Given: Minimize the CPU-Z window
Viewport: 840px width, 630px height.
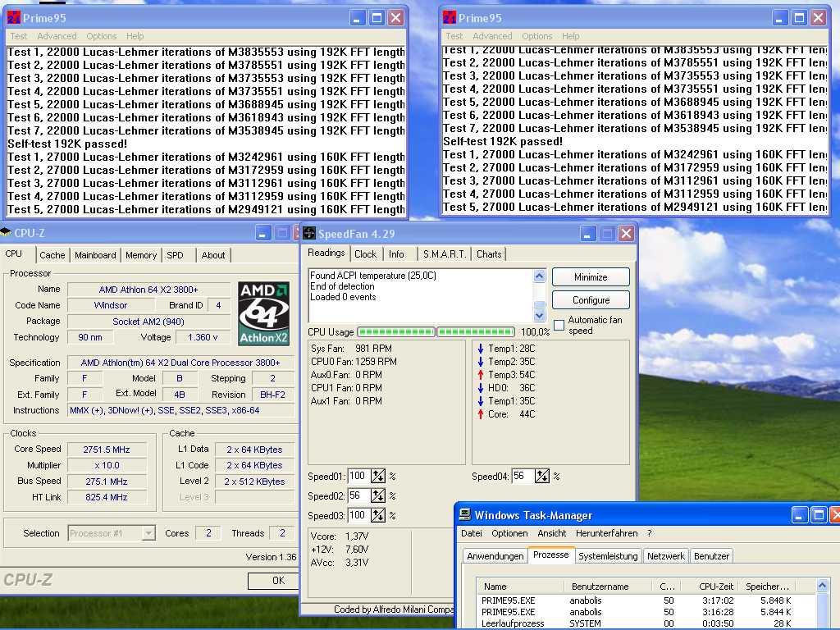Looking at the screenshot, I should click(x=262, y=233).
